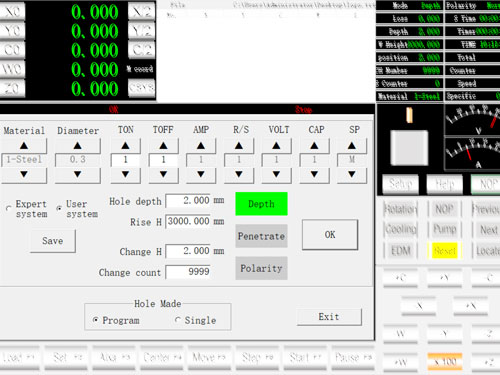500x375 pixels.
Task: Confirm parameters with the OK button
Action: (x=330, y=235)
